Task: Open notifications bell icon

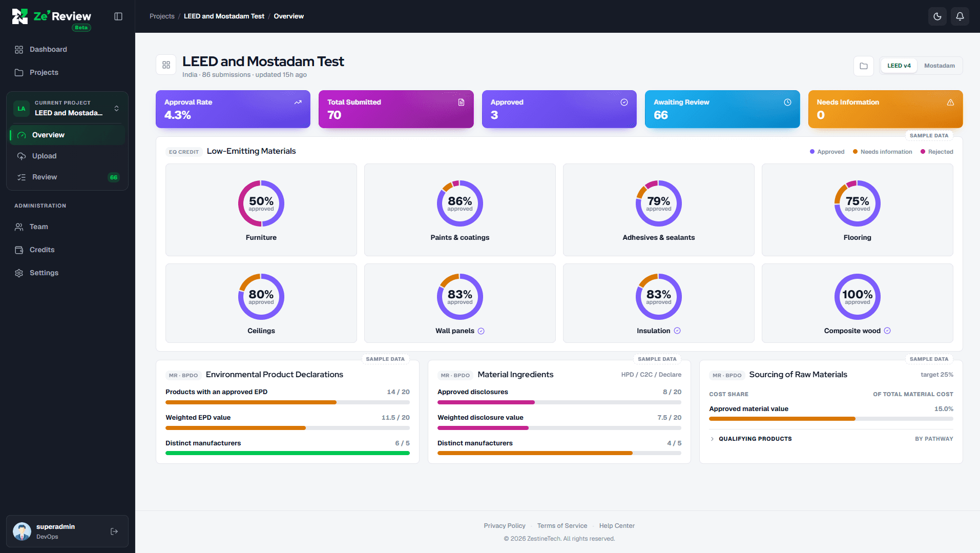Action: point(960,16)
